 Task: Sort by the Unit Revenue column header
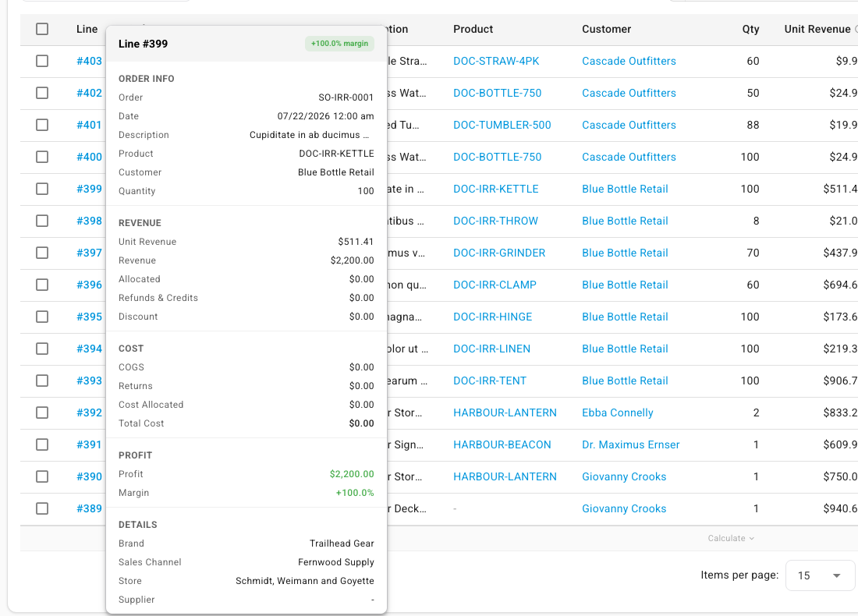817,29
